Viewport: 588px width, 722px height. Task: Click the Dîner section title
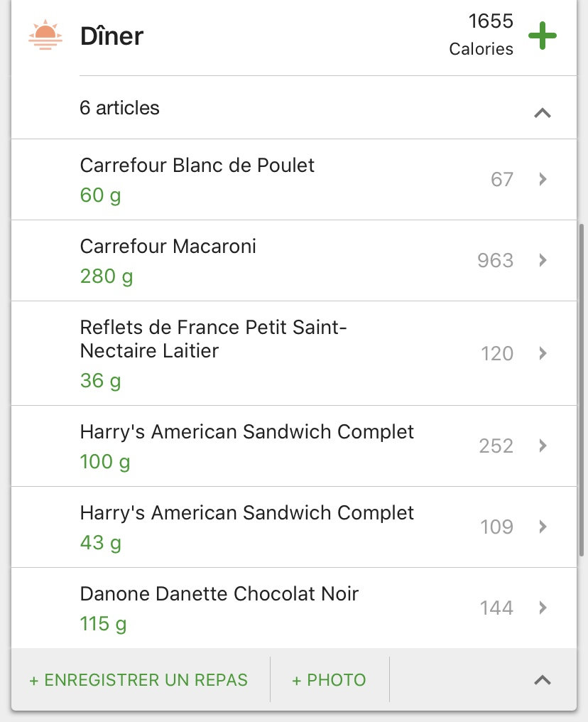pyautogui.click(x=111, y=36)
